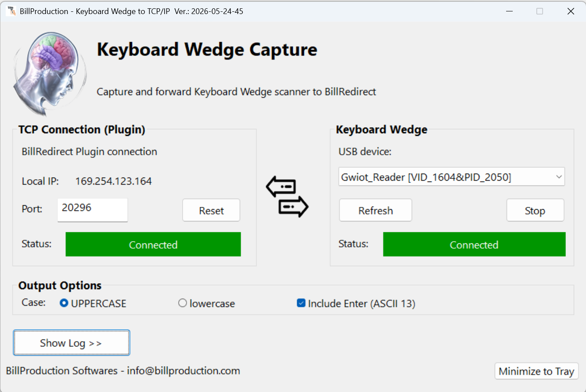Viewport: 586px width, 392px height.
Task: Click the BillRedirect Plugin connection label
Action: [x=90, y=152]
